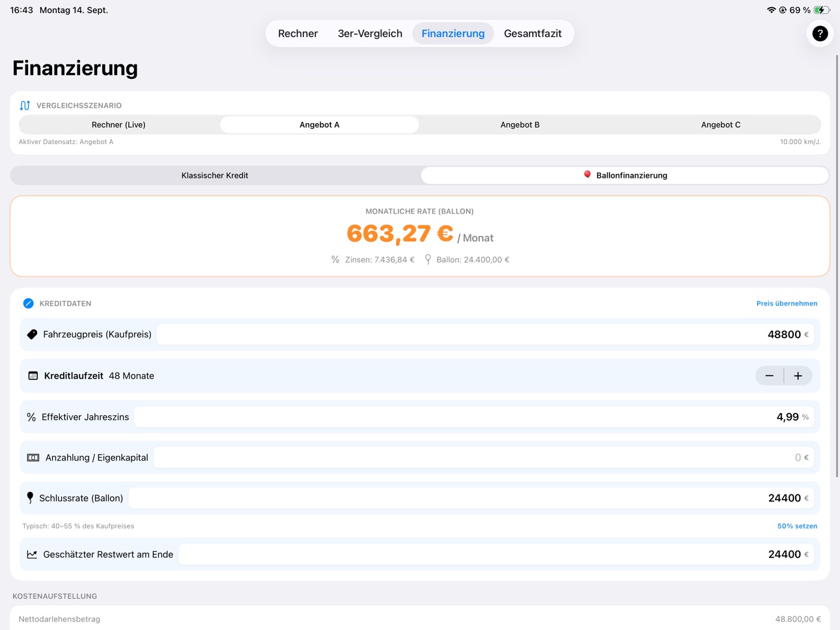Tap the battery icon in status bar
This screenshot has width=840, height=630.
(x=822, y=10)
